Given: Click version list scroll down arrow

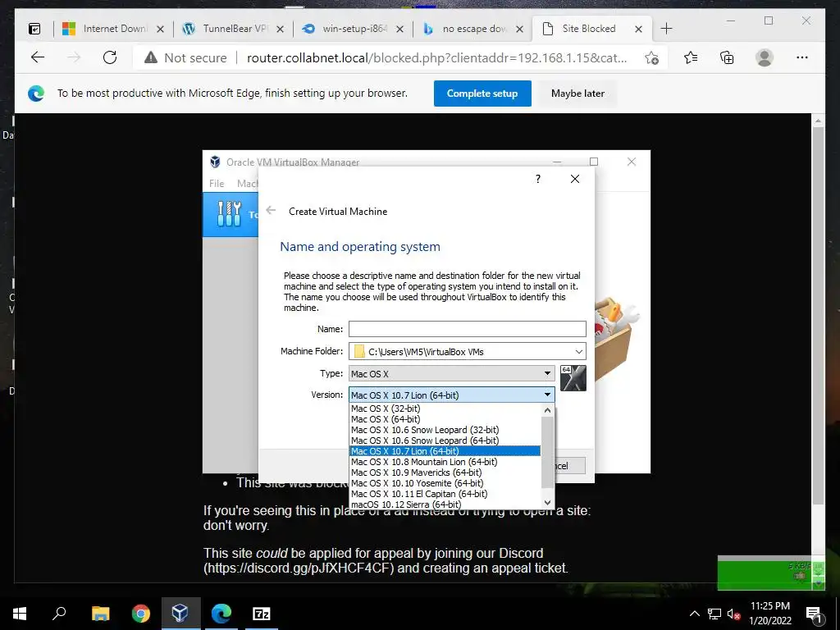Looking at the screenshot, I should (x=547, y=503).
